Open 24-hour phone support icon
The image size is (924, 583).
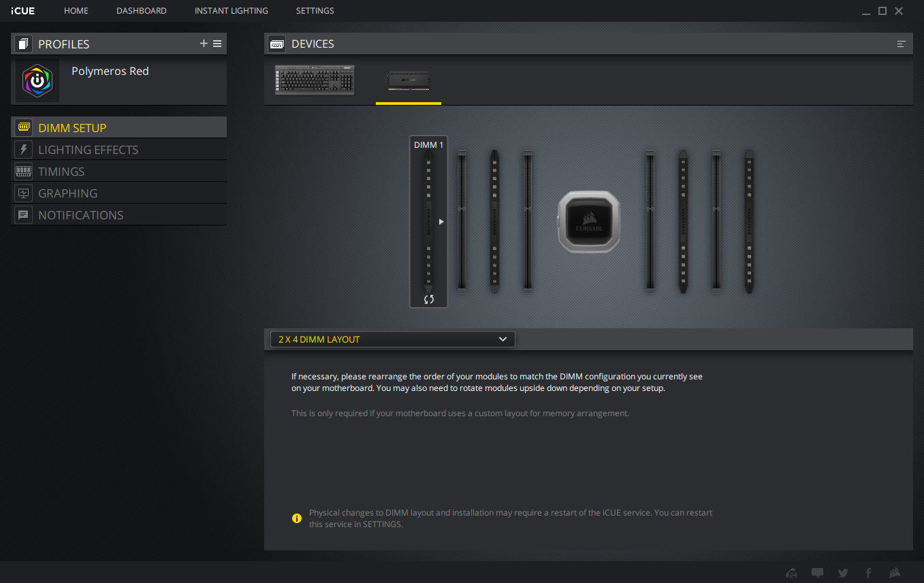[x=791, y=573]
